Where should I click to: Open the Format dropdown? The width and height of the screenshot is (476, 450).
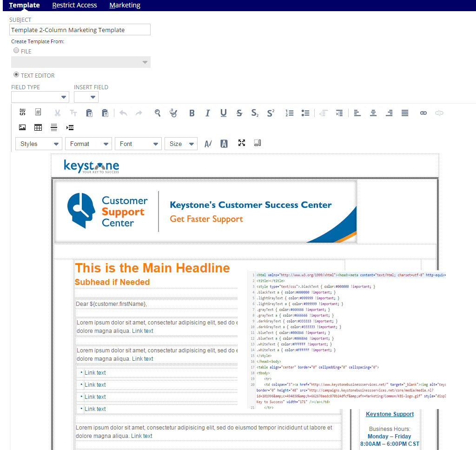pos(89,144)
